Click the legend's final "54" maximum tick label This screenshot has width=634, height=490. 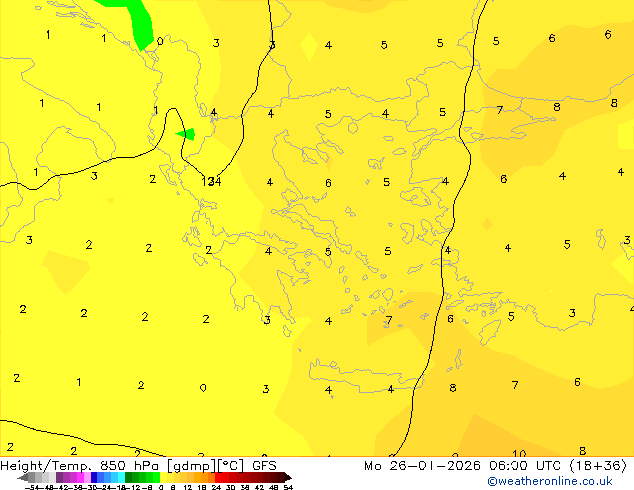point(288,487)
